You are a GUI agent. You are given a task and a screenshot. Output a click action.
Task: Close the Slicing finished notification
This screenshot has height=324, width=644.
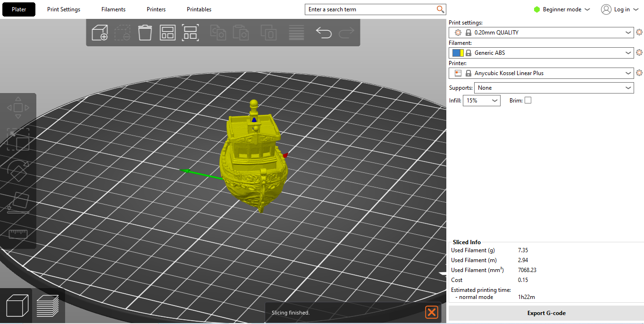[432, 312]
